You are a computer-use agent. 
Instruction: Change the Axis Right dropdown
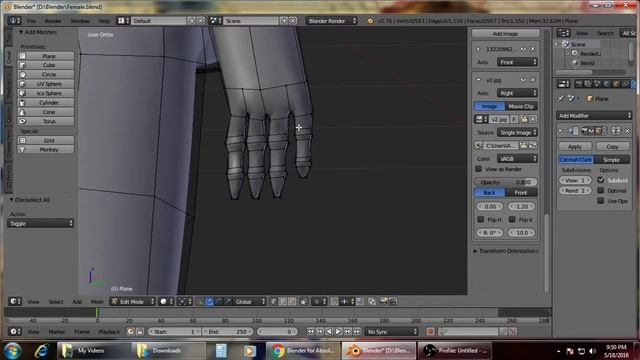(x=517, y=93)
